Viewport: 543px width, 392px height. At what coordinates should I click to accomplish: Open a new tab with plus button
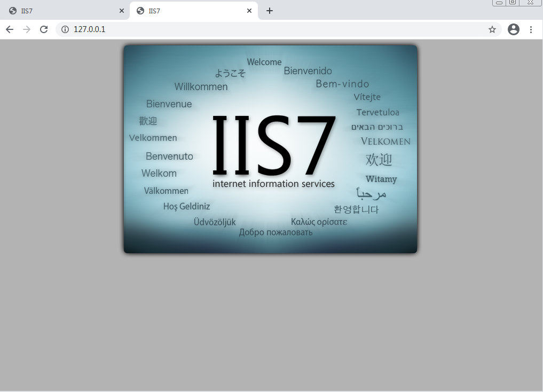[x=270, y=11]
